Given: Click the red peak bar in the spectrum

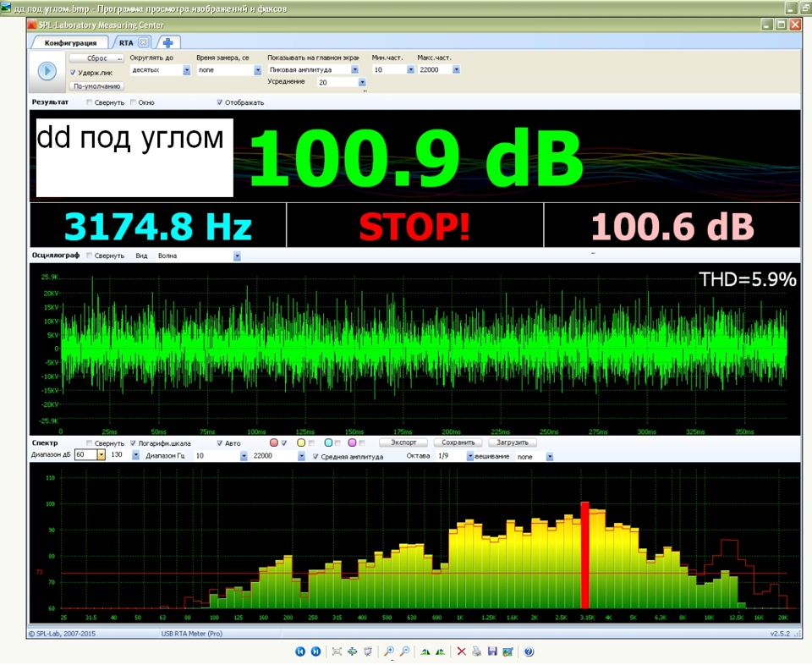Looking at the screenshot, I should pyautogui.click(x=584, y=555).
